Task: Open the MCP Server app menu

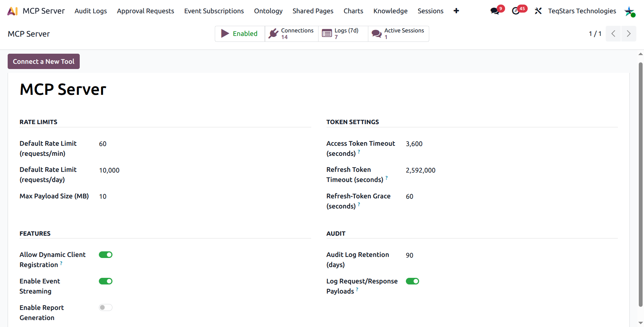Action: tap(44, 11)
